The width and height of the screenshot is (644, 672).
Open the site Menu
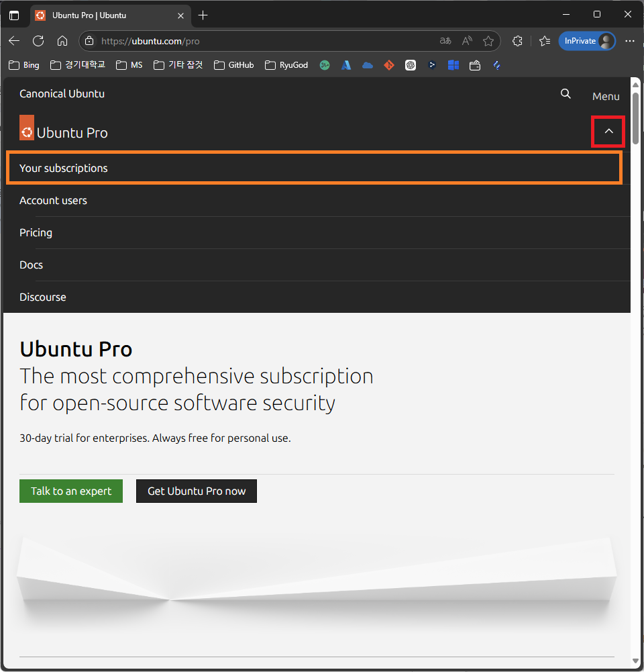click(606, 97)
